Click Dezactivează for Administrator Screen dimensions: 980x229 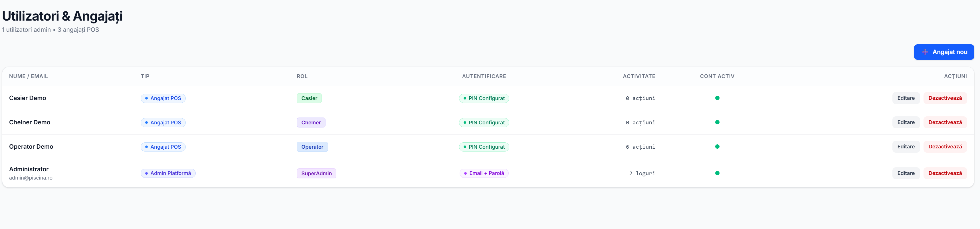click(x=945, y=173)
